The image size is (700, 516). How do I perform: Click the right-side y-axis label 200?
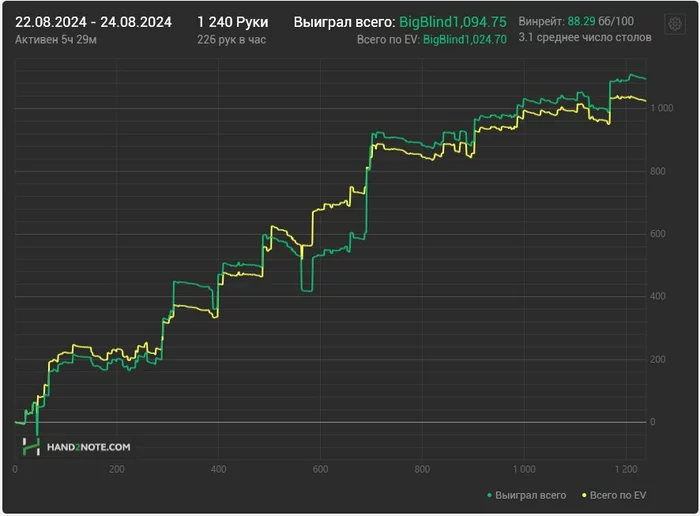point(658,359)
